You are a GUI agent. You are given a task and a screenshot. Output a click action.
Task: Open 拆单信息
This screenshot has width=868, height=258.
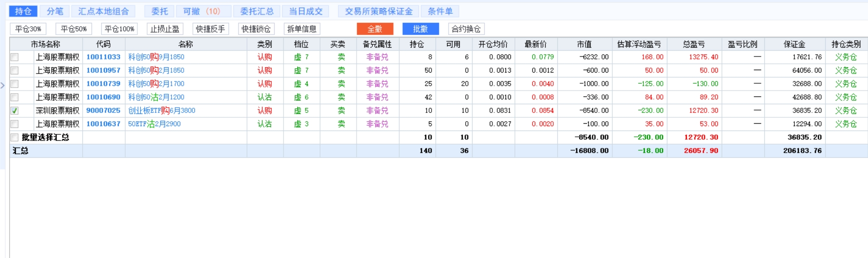[x=302, y=29]
